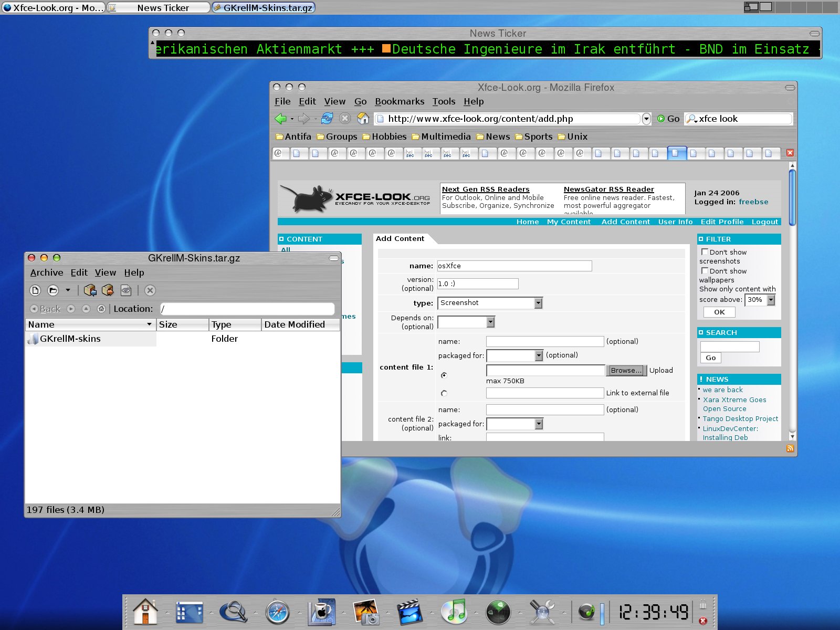Click the OK button in the Filter panel

pyautogui.click(x=719, y=312)
